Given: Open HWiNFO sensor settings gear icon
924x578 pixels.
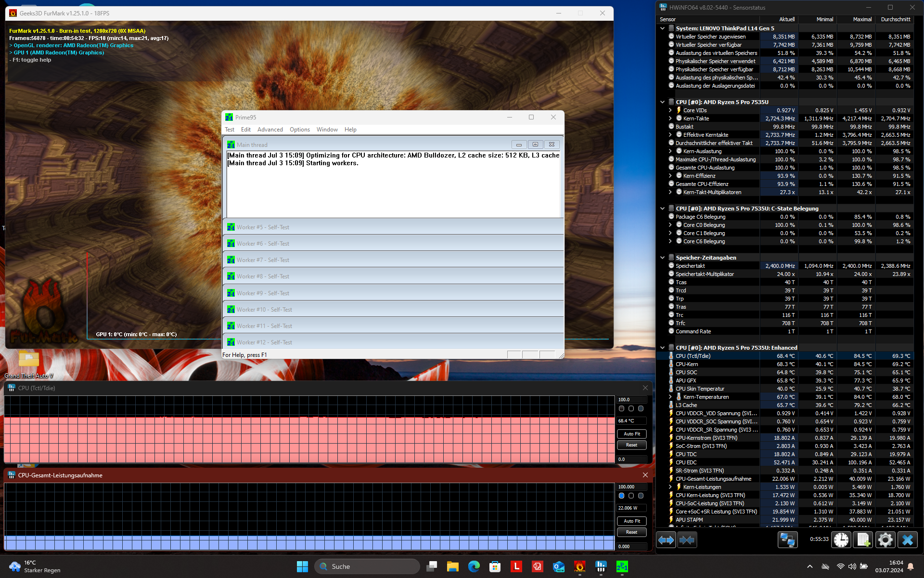Looking at the screenshot, I should pyautogui.click(x=885, y=540).
